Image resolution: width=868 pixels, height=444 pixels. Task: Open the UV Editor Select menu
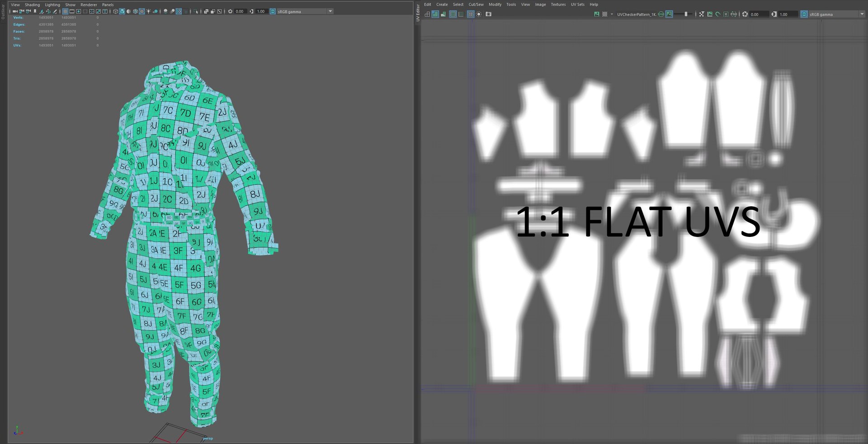(x=458, y=5)
